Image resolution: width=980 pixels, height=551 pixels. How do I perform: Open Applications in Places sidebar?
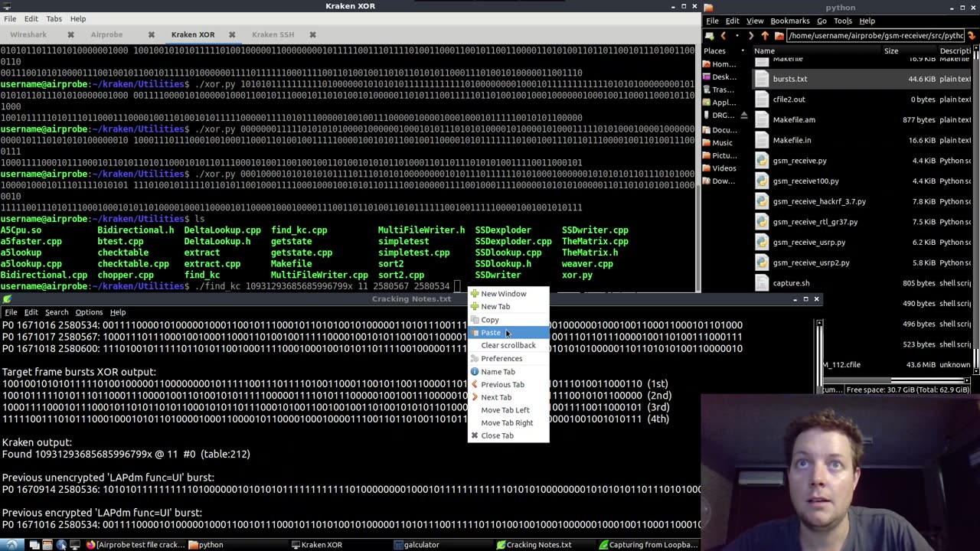pos(720,103)
